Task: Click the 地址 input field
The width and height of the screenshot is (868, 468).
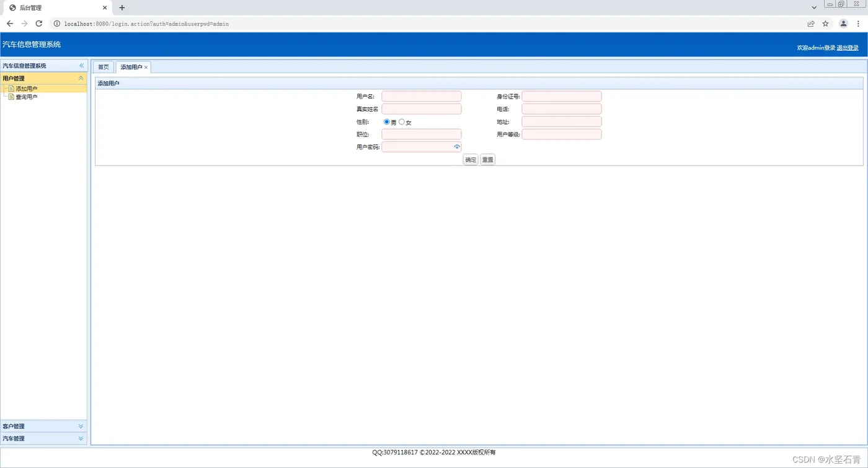Action: 562,121
